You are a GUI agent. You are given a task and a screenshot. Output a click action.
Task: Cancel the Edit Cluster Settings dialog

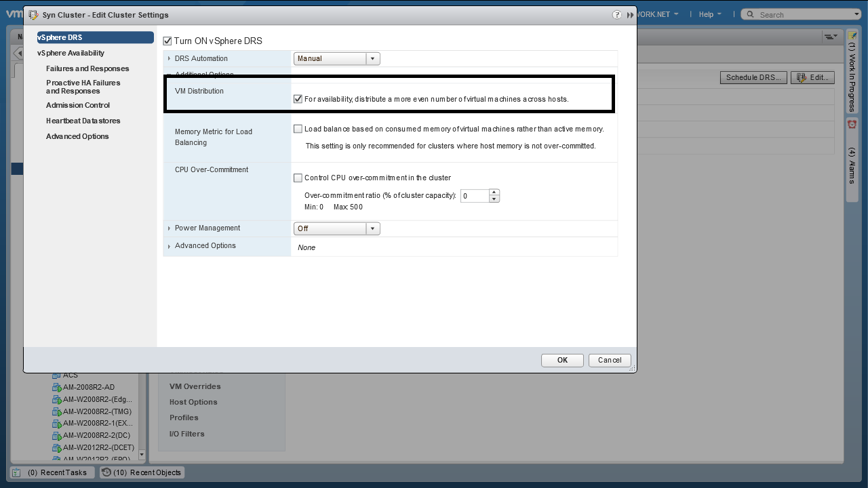(610, 360)
